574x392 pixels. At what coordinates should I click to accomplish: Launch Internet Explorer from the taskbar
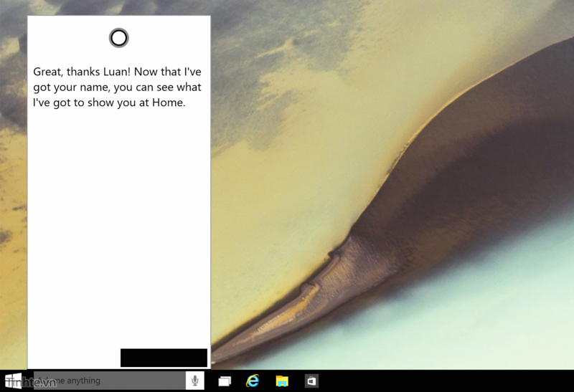pos(253,381)
